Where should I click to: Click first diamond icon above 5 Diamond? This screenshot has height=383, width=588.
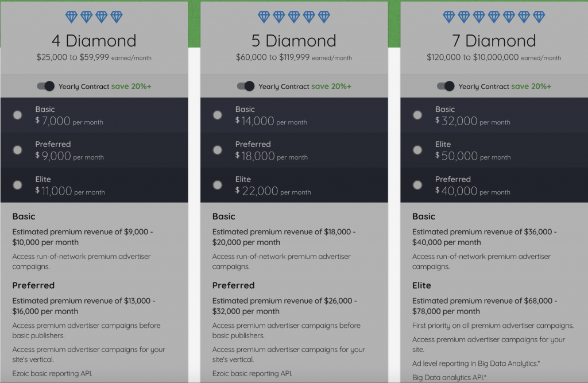coord(264,17)
